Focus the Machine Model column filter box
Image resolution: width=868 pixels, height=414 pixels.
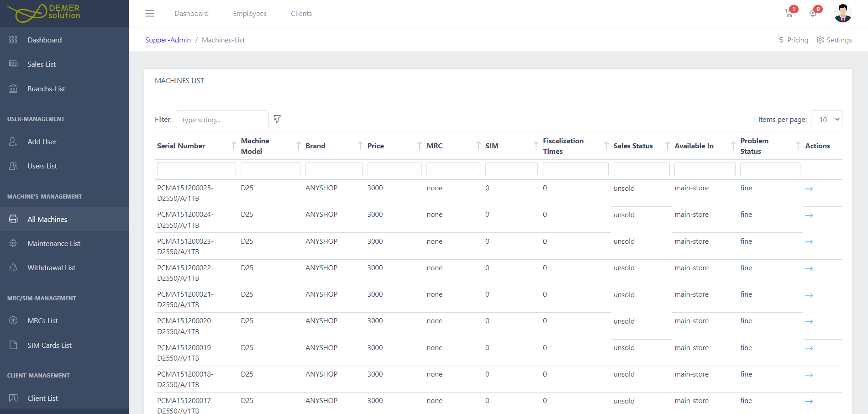[x=270, y=169]
